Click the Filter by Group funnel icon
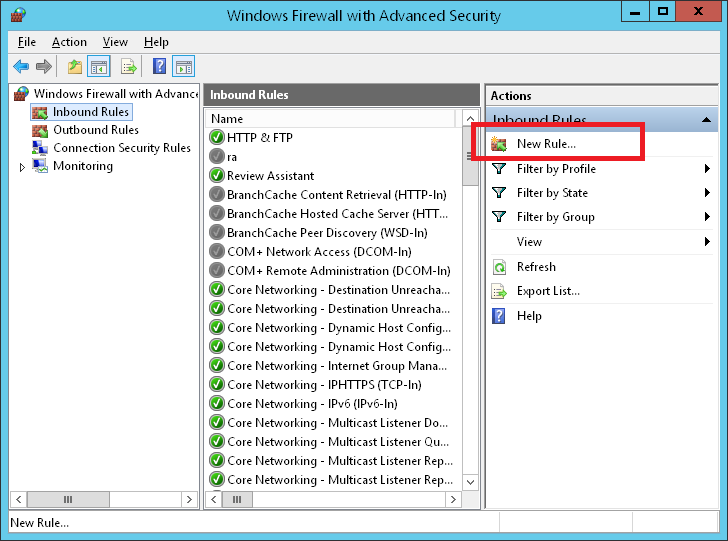This screenshot has height=541, width=728. point(499,217)
